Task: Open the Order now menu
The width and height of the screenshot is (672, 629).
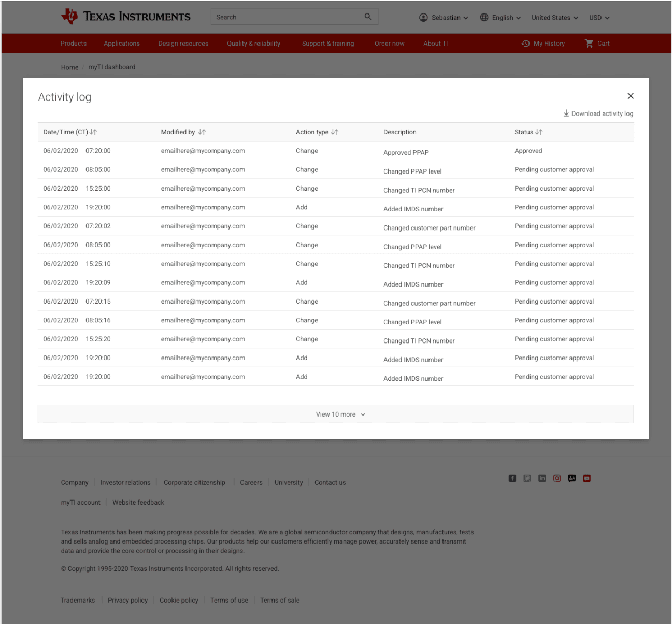Action: pos(390,44)
